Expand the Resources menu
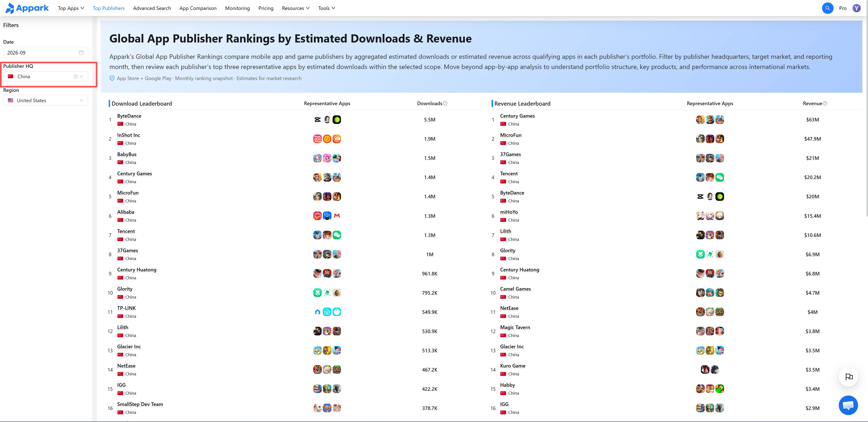 [x=295, y=8]
